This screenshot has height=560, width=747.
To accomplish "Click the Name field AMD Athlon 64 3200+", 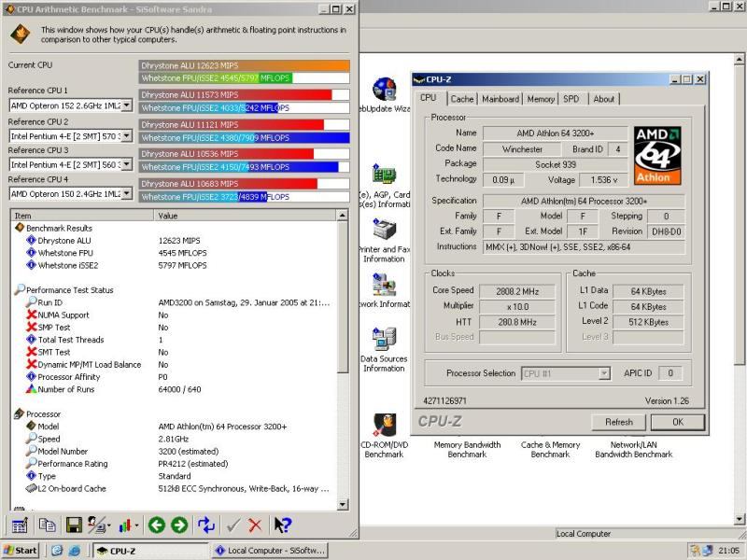I will [555, 133].
